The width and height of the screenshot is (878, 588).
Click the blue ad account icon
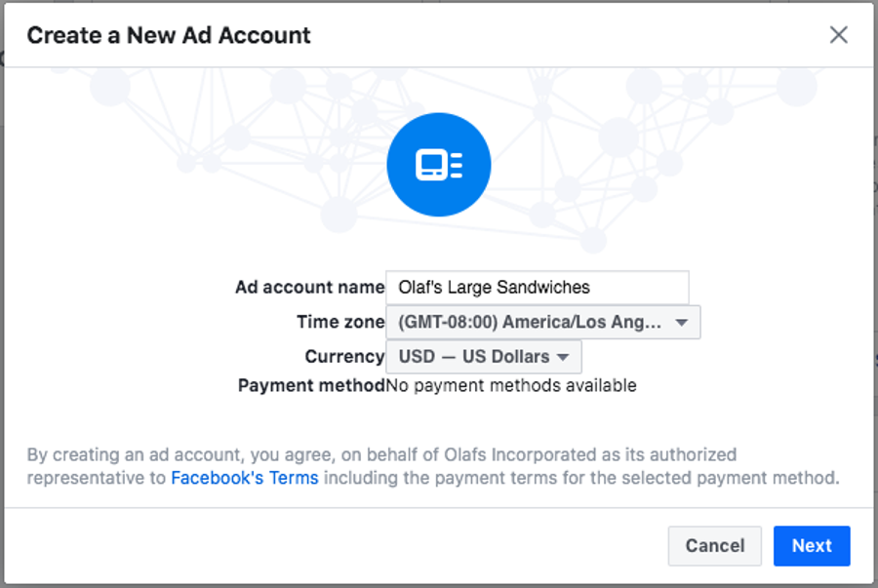[x=438, y=165]
